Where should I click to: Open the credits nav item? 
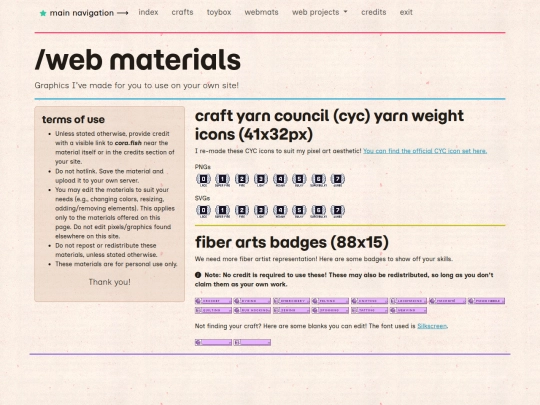click(374, 12)
